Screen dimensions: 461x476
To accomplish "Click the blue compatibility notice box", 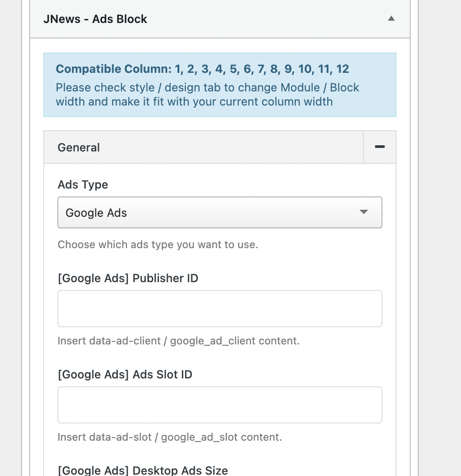I will point(220,85).
